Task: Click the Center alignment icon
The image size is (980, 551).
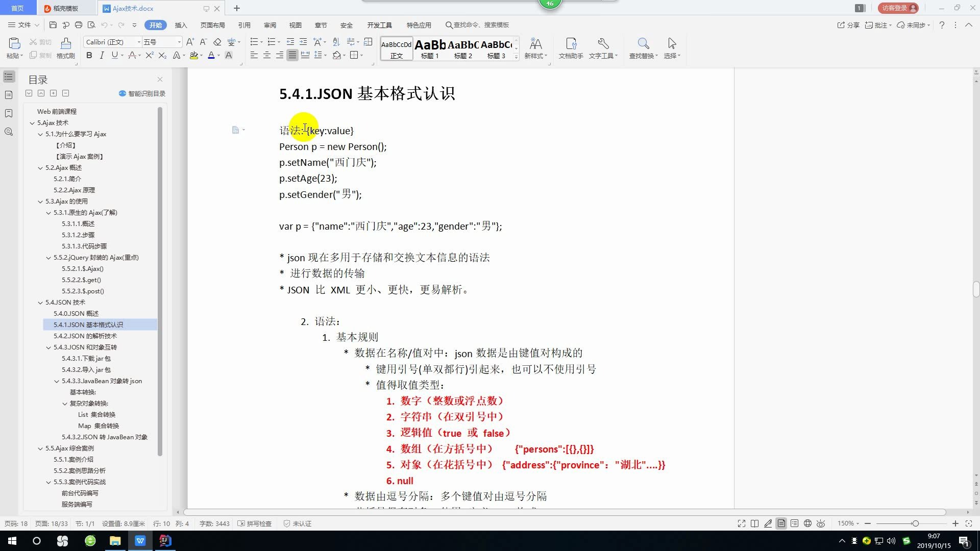Action: tap(267, 55)
